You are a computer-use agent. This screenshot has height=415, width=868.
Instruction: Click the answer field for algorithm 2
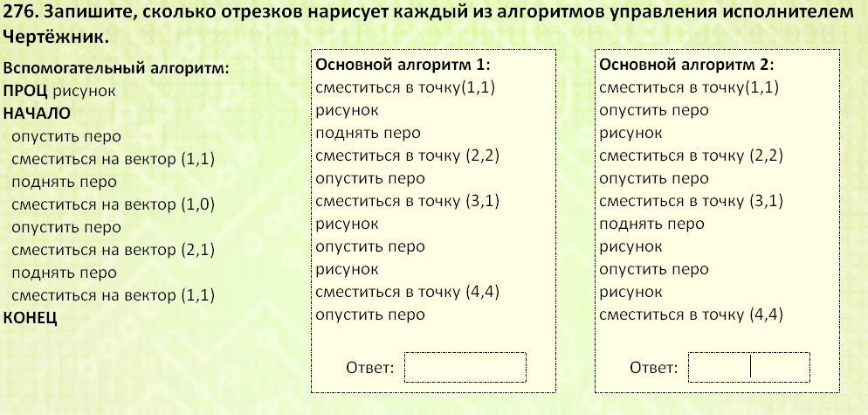[x=749, y=367]
